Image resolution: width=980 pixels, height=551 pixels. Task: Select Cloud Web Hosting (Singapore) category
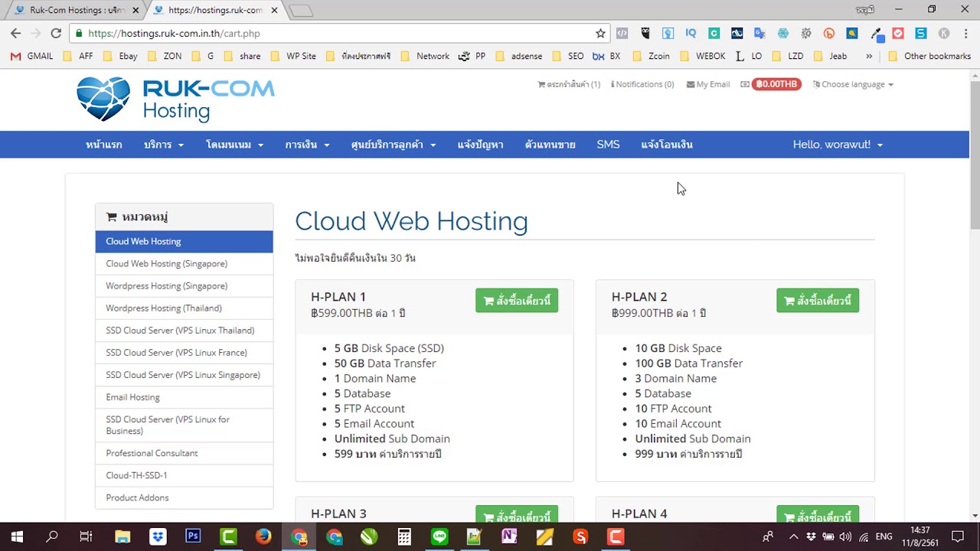coord(184,263)
